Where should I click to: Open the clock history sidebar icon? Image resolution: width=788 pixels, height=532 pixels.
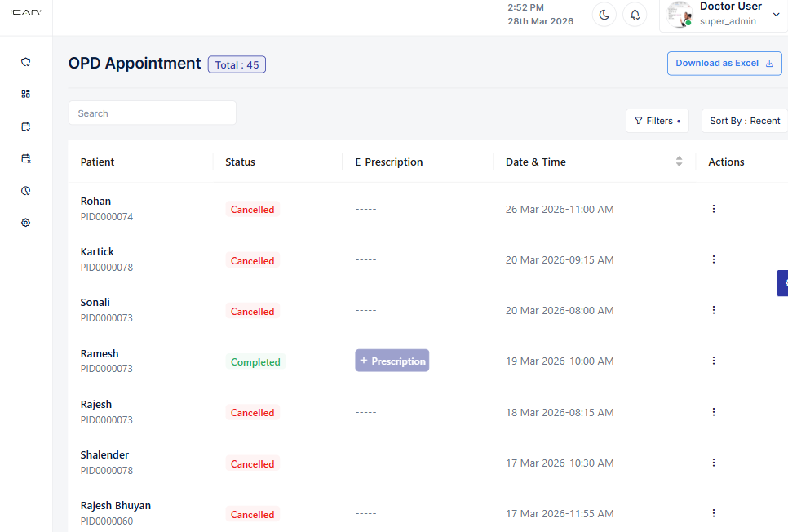[x=25, y=191]
